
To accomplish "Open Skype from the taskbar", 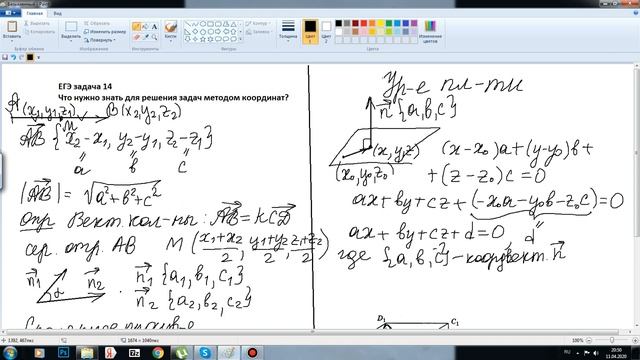I will tap(205, 352).
